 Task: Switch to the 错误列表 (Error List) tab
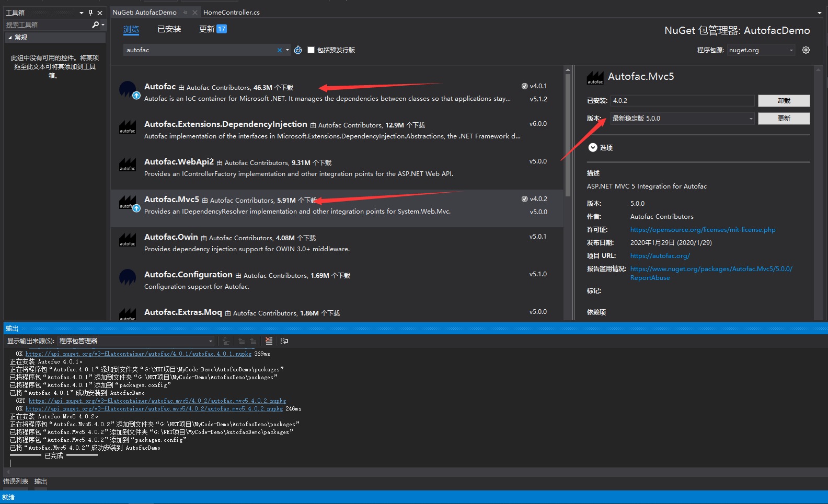[x=16, y=482]
